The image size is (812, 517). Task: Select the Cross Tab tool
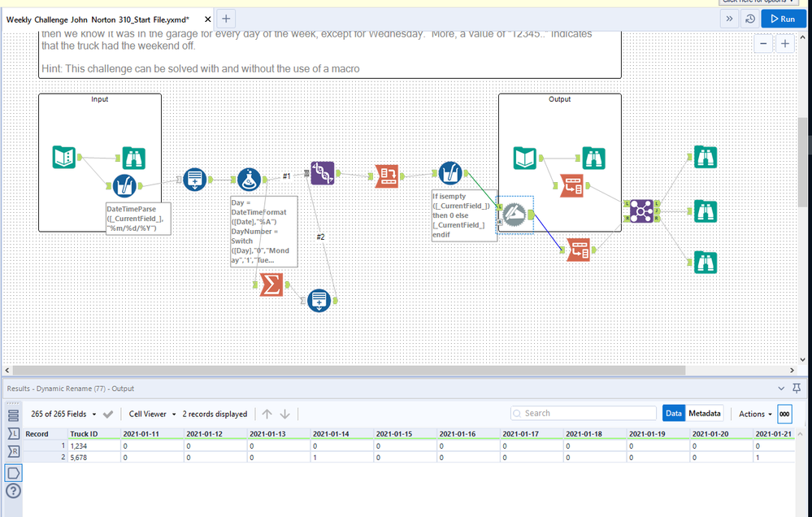tap(387, 176)
